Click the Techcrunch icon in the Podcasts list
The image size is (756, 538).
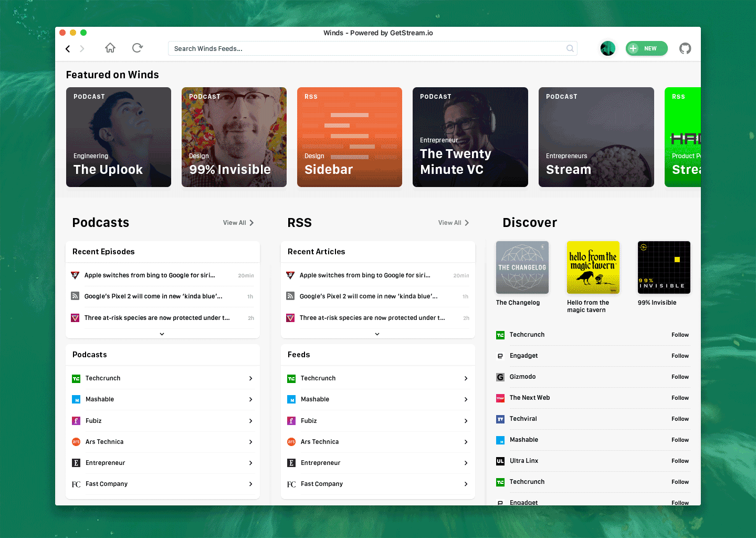tap(76, 378)
